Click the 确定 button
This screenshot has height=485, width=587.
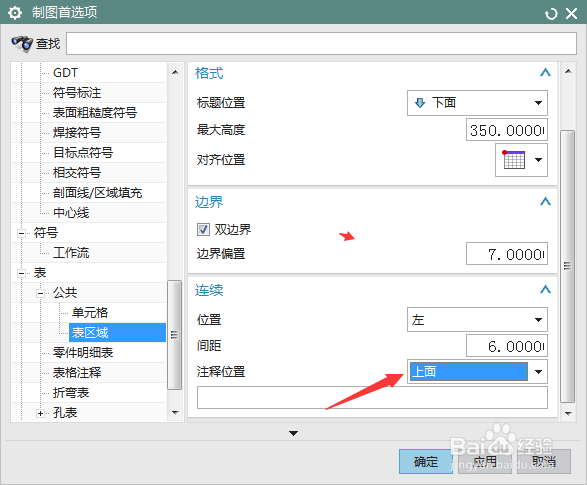point(426,461)
